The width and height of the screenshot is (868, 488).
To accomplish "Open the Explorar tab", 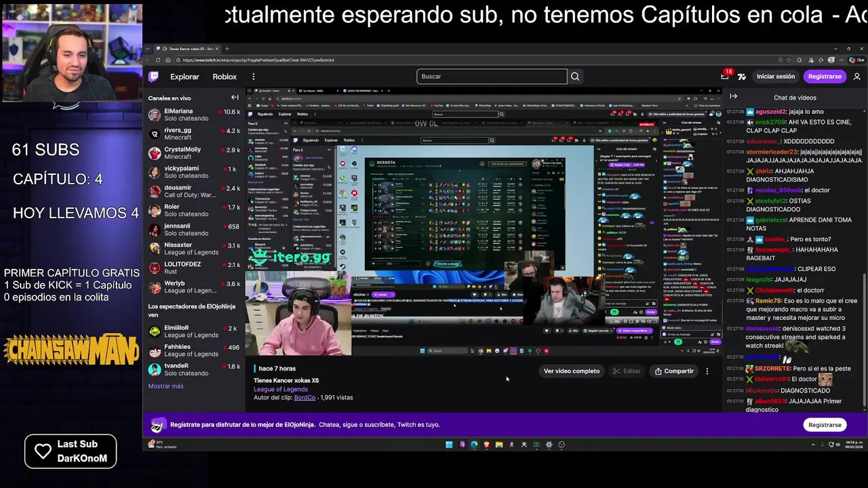I will 184,77.
